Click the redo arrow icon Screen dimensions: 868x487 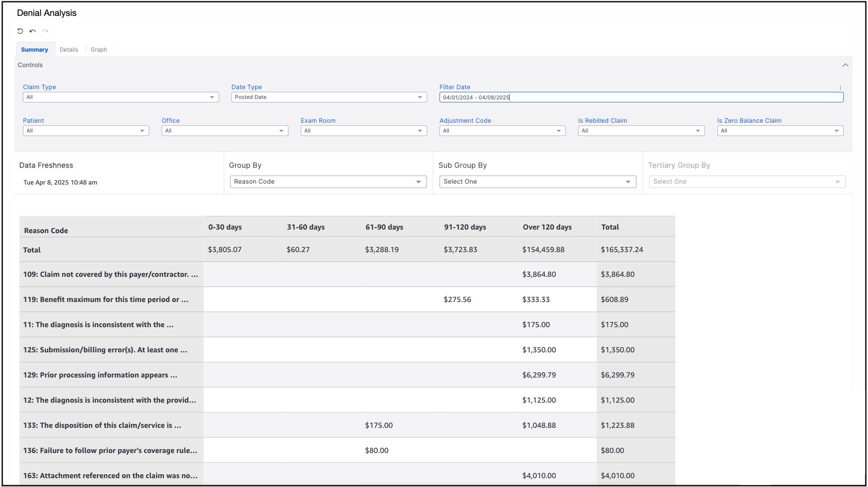45,31
